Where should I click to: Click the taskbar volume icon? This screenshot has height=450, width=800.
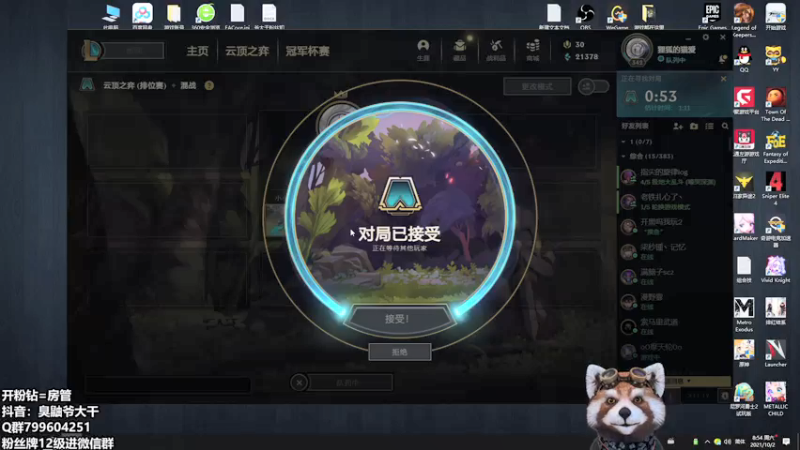728,441
